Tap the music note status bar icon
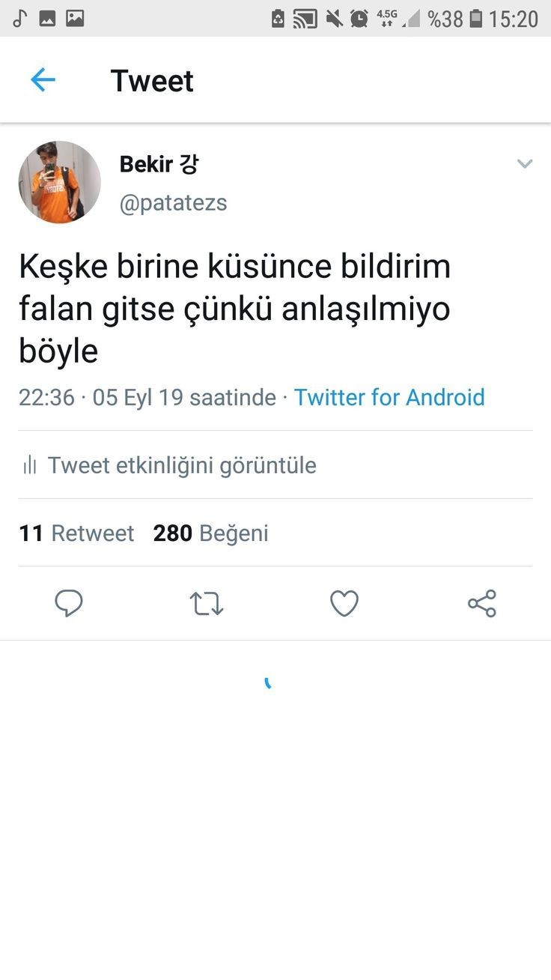Image resolution: width=551 pixels, height=980 pixels. pyautogui.click(x=19, y=18)
